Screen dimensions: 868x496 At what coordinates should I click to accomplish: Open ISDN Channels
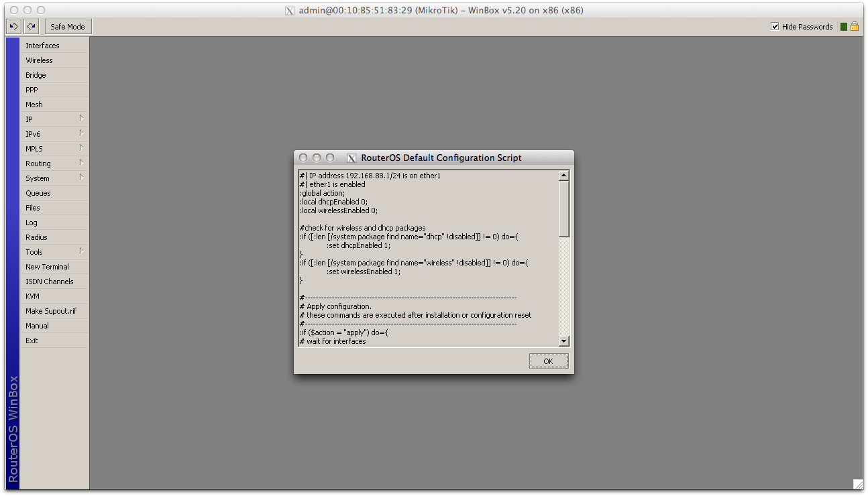pyautogui.click(x=54, y=282)
